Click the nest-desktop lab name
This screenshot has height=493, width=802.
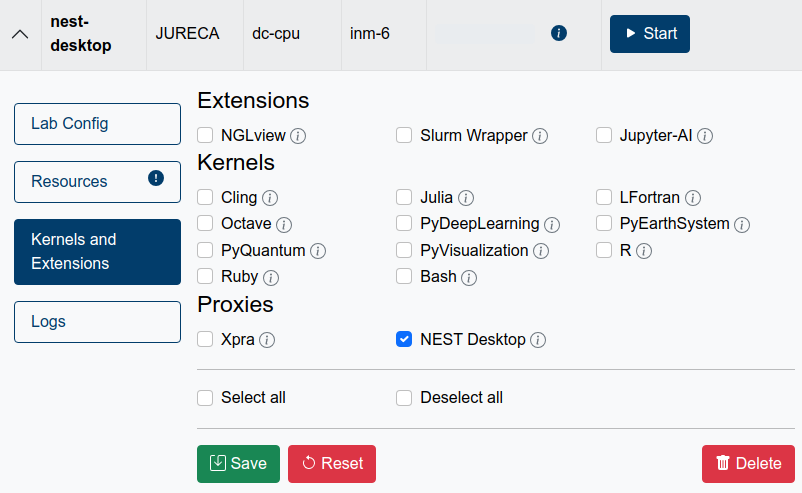81,34
